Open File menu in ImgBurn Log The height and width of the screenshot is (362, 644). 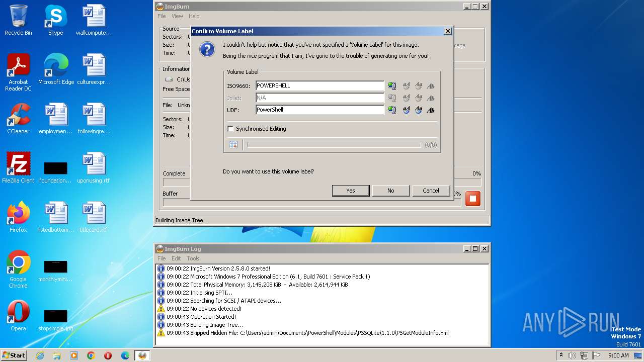[162, 258]
